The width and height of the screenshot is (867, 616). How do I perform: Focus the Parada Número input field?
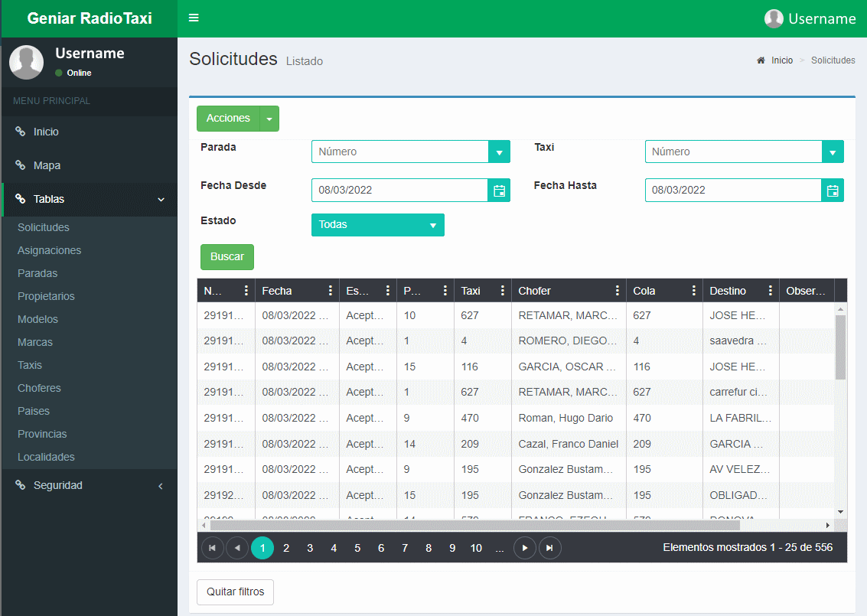tap(399, 152)
